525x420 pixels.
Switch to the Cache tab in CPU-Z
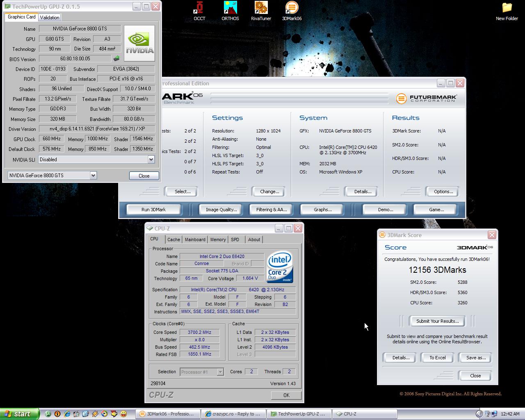point(173,240)
